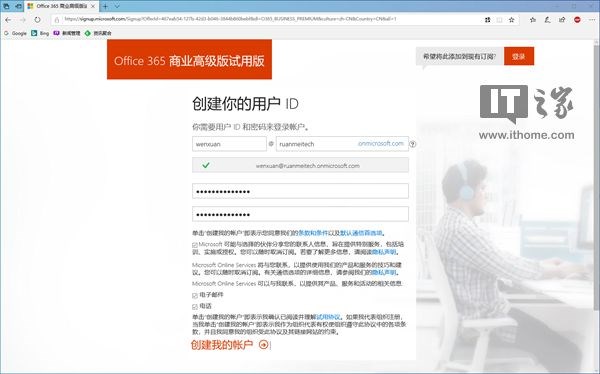This screenshot has height=374, width=600.
Task: Click the ruanmeitech domain field
Action: (x=342, y=144)
